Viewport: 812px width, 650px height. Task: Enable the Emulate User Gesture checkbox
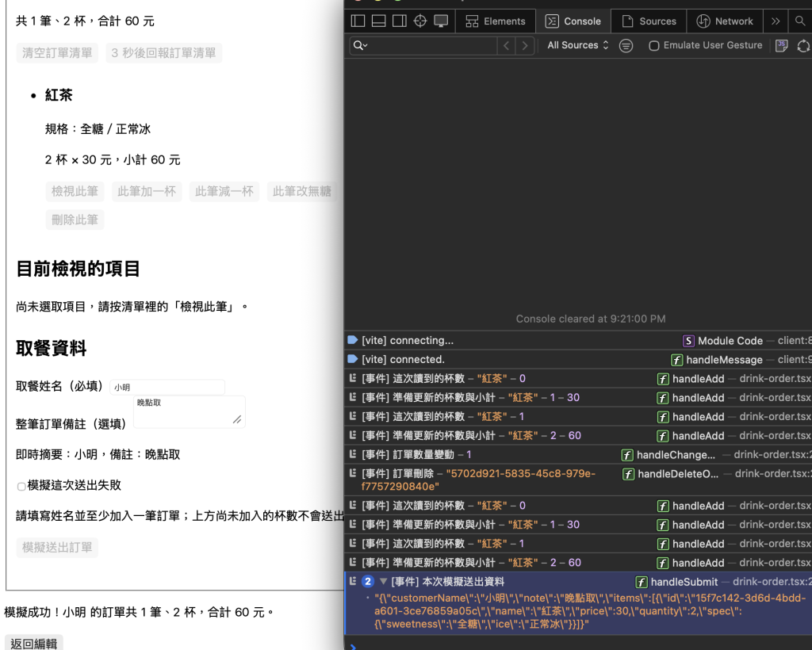[x=653, y=45]
